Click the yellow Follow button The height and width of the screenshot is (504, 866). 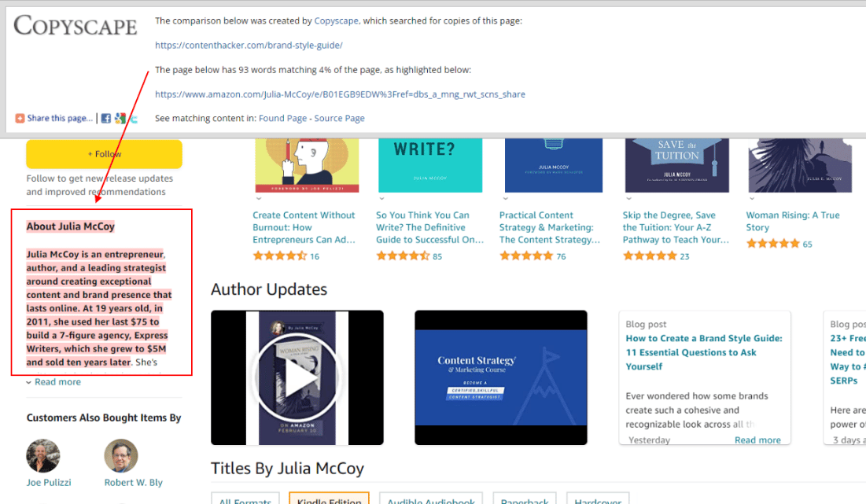[105, 154]
